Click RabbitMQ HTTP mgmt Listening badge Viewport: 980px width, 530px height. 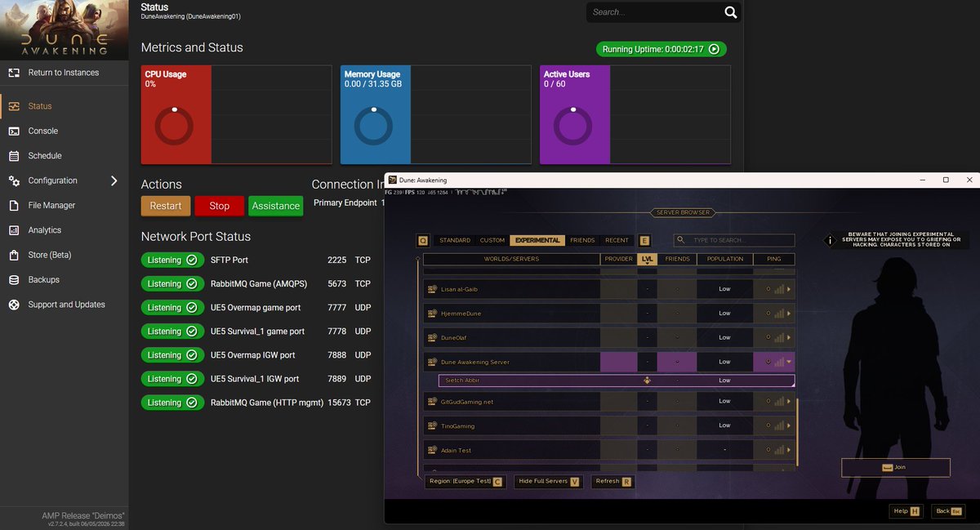click(x=172, y=402)
